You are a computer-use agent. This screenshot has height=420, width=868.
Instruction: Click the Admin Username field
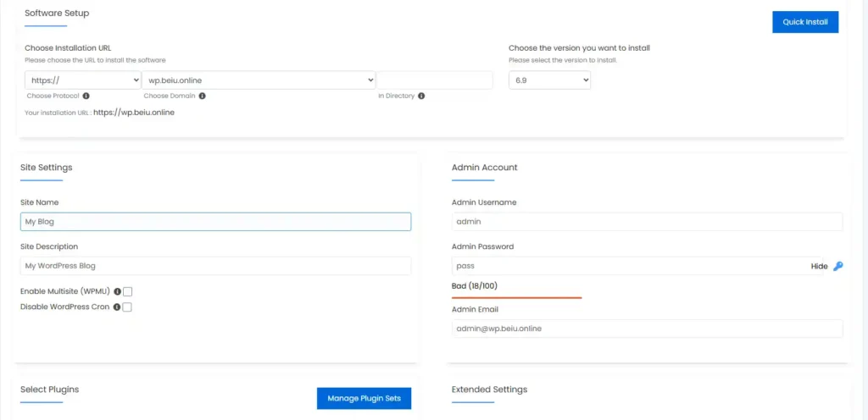[647, 222]
